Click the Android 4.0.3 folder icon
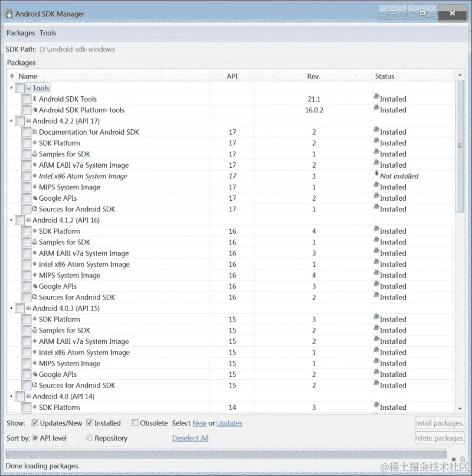 click(x=28, y=308)
